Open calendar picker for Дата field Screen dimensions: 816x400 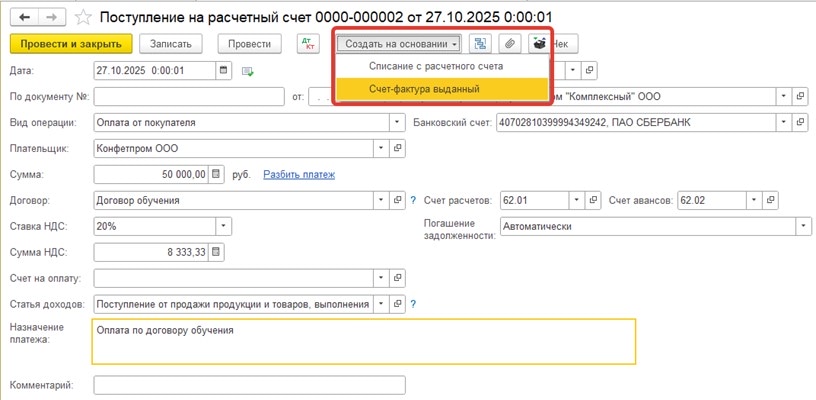click(223, 71)
